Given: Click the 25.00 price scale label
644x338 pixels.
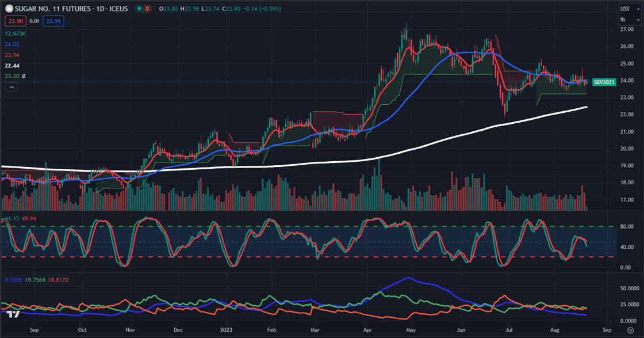Looking at the screenshot, I should pyautogui.click(x=627, y=64).
